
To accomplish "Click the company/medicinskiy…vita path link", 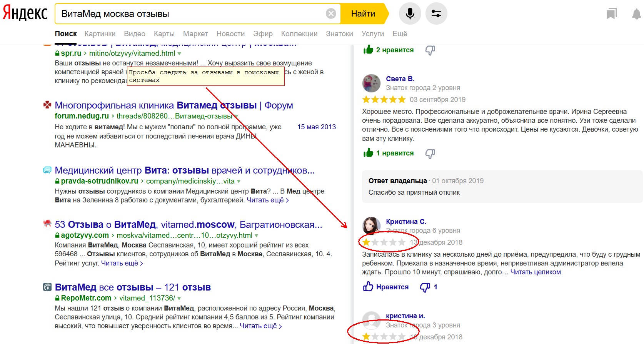I will 190,181.
